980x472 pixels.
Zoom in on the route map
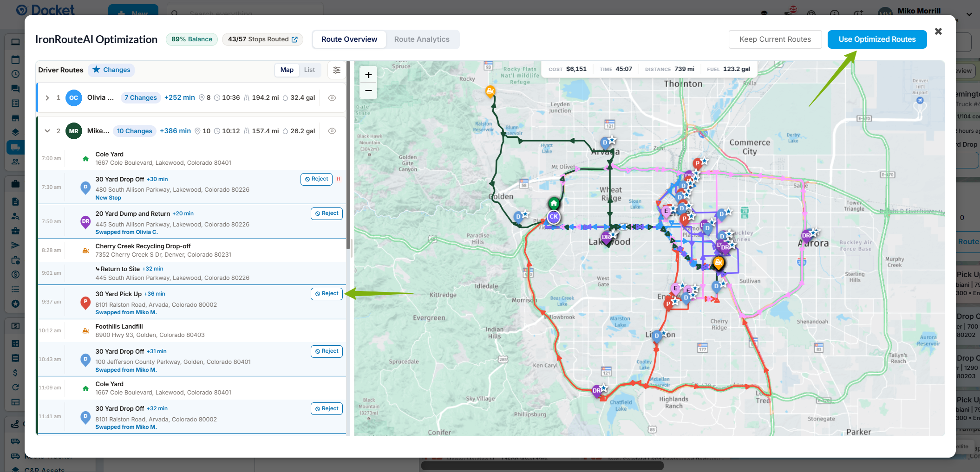(368, 74)
